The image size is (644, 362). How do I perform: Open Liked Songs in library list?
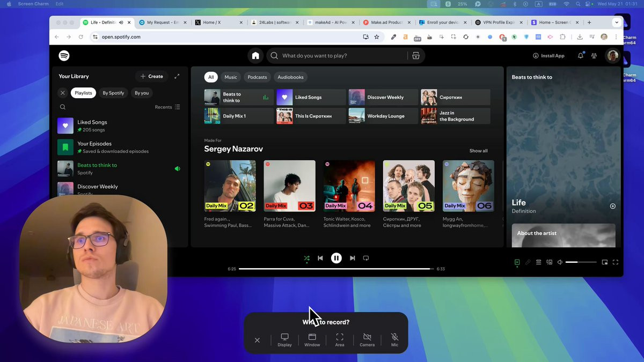click(x=119, y=125)
